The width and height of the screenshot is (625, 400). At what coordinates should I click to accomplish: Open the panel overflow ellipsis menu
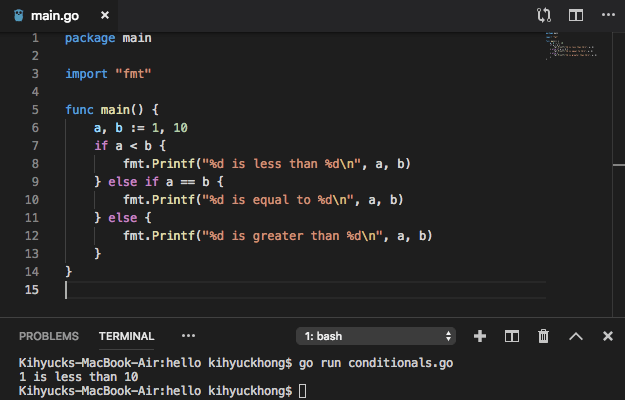click(188, 335)
